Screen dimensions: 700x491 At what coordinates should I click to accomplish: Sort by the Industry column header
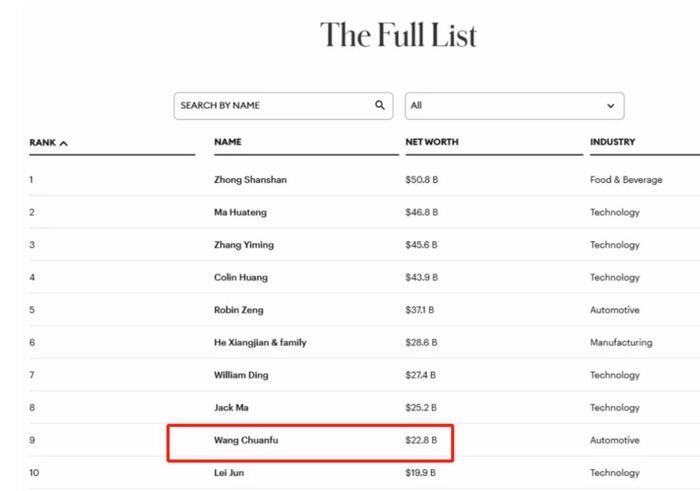[x=612, y=142]
